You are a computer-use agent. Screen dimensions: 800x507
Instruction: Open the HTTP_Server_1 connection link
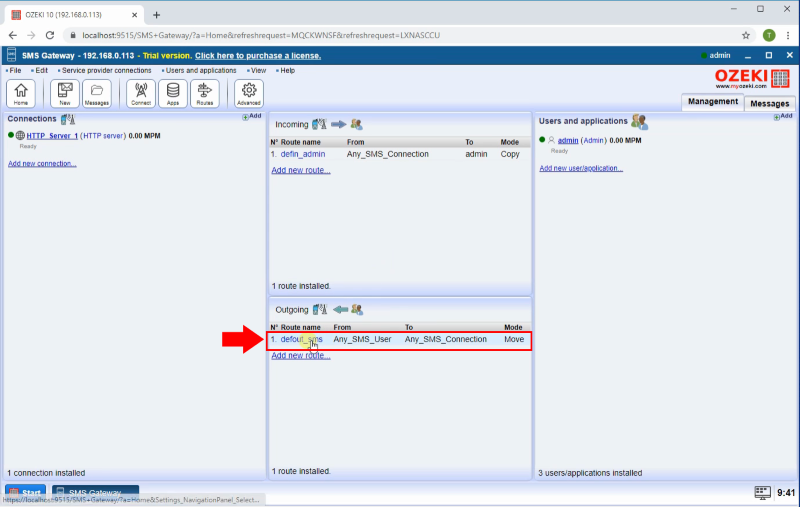click(52, 136)
